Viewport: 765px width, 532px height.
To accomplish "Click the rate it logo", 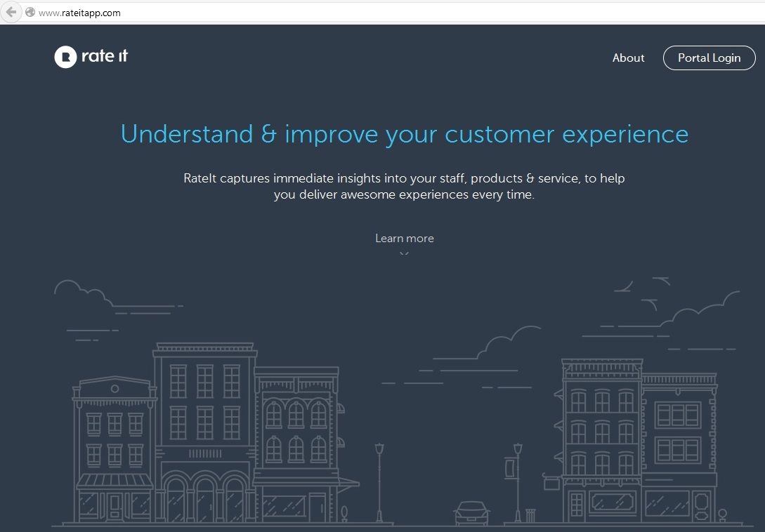I will pyautogui.click(x=91, y=57).
